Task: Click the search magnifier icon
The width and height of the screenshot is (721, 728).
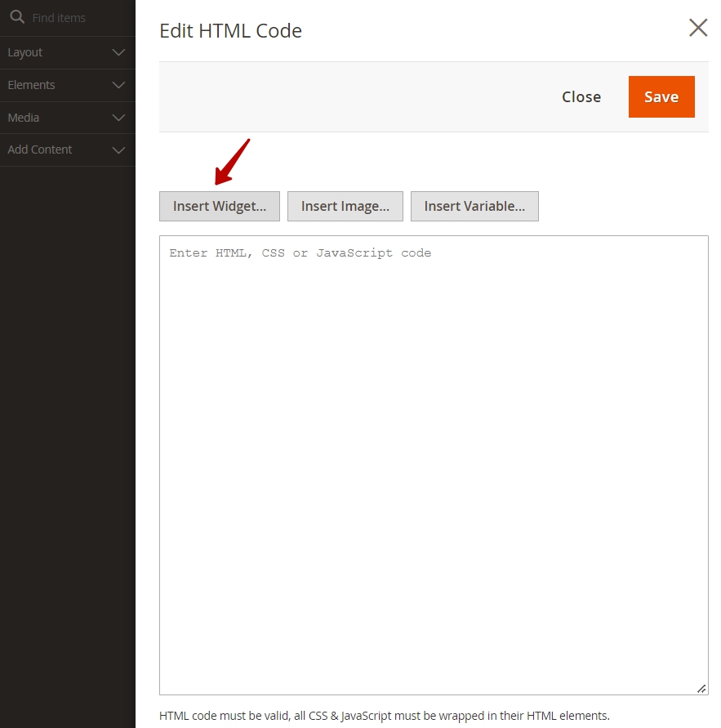Action: pyautogui.click(x=17, y=17)
